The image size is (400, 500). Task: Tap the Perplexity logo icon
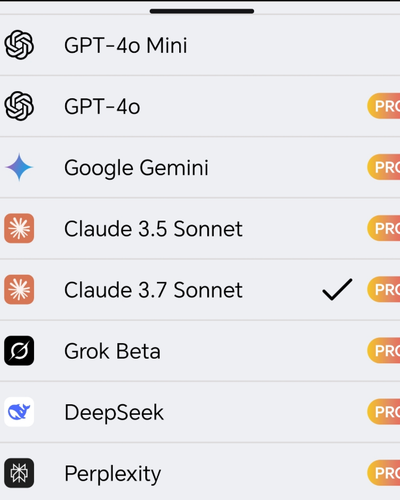point(19,473)
